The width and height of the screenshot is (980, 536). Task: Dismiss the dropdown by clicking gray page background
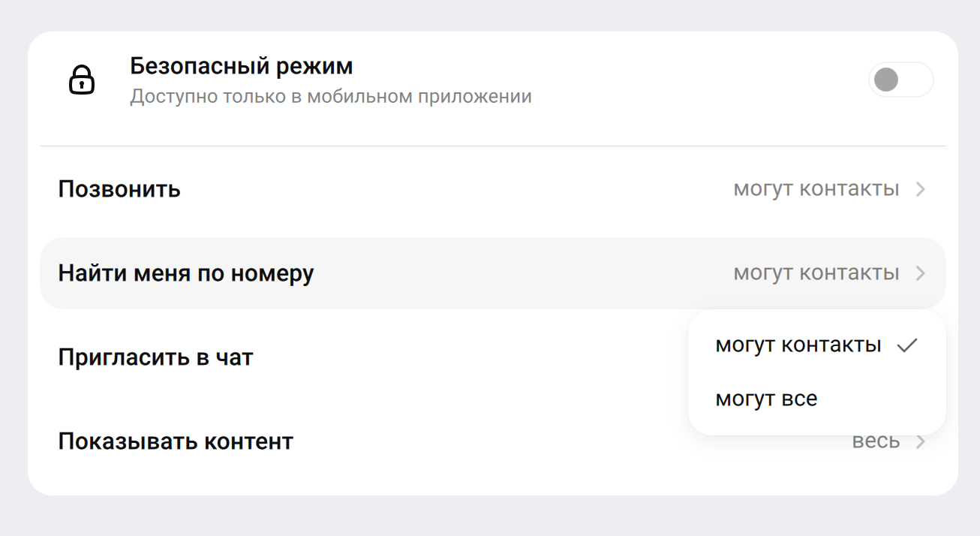tap(488, 518)
